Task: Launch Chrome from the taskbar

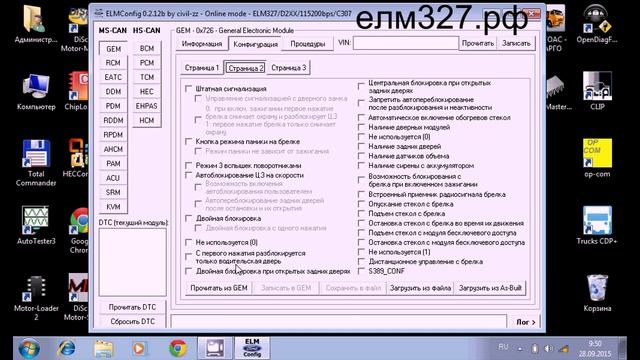Action: [x=178, y=349]
